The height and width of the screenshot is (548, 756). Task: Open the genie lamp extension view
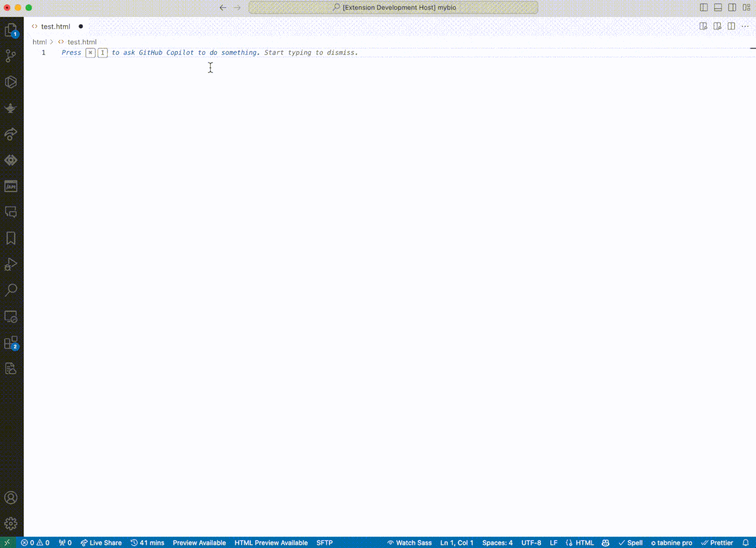coord(11,108)
